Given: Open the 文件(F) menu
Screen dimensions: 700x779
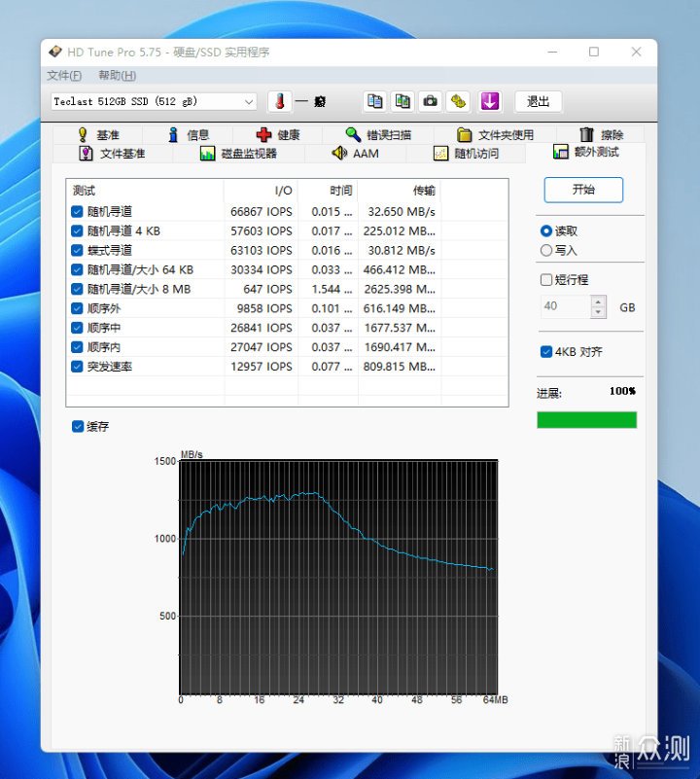Looking at the screenshot, I should tap(64, 76).
